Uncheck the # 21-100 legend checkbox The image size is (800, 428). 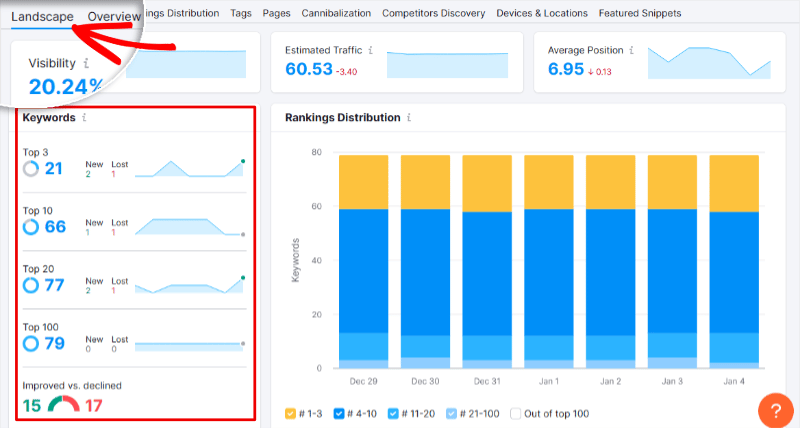(x=449, y=412)
